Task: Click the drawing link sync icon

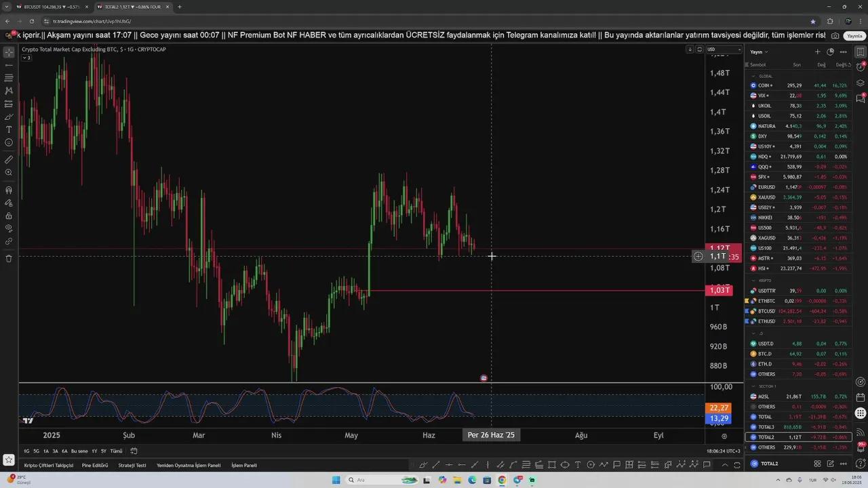Action: point(9,241)
